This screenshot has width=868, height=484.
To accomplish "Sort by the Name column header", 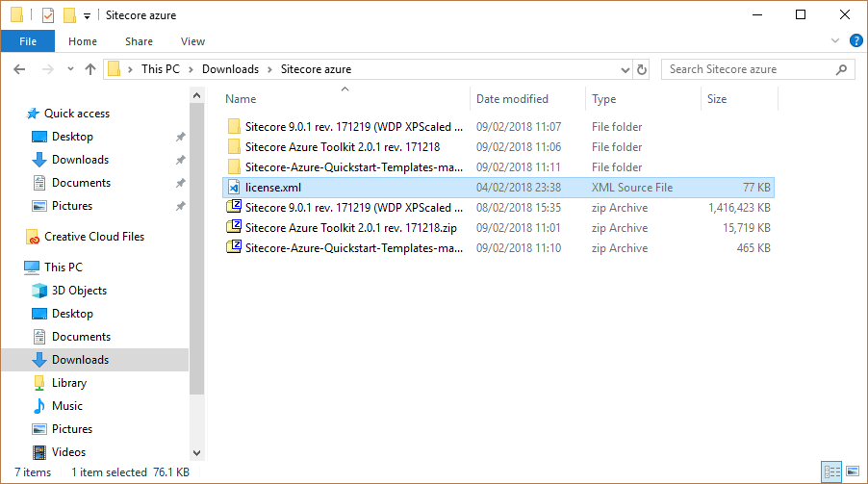I will (x=241, y=99).
